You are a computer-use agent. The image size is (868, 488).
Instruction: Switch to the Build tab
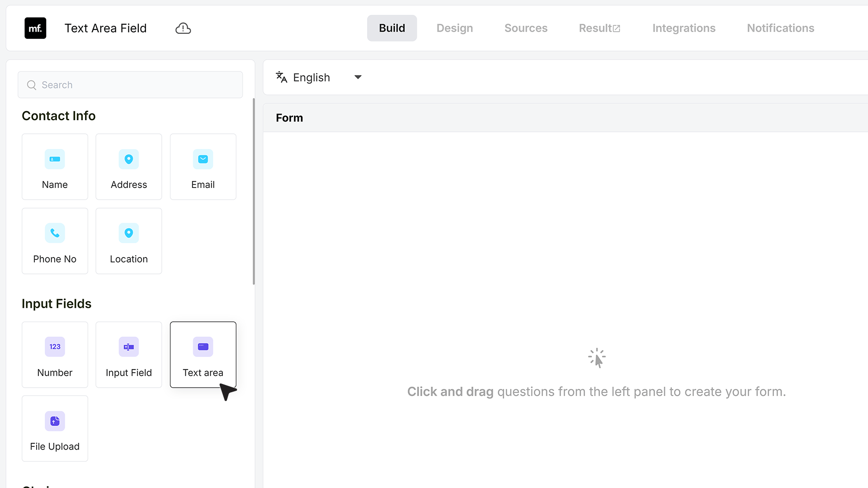click(x=392, y=28)
